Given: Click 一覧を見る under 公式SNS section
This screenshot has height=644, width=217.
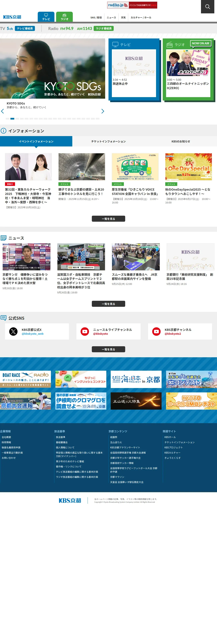Looking at the screenshot, I should (x=108, y=349).
